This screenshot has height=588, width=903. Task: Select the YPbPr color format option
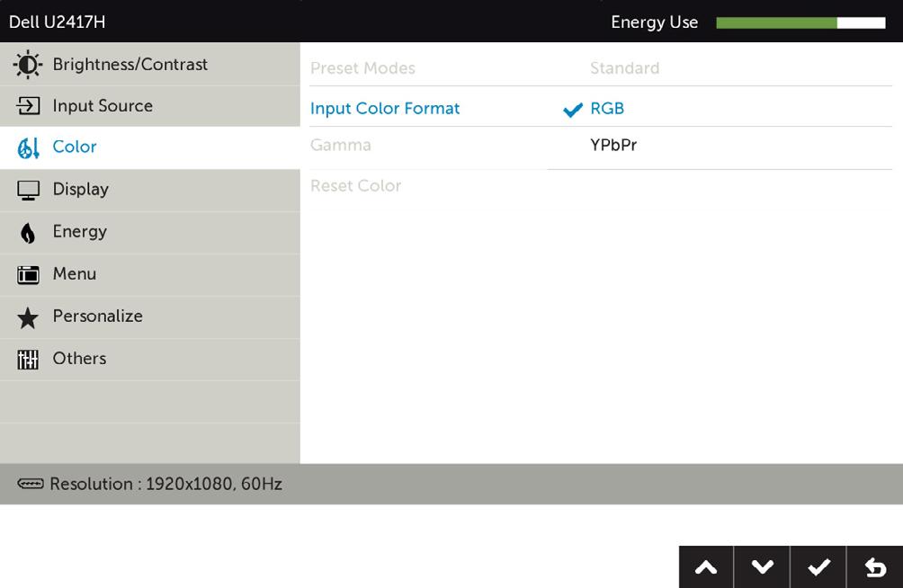pyautogui.click(x=613, y=145)
